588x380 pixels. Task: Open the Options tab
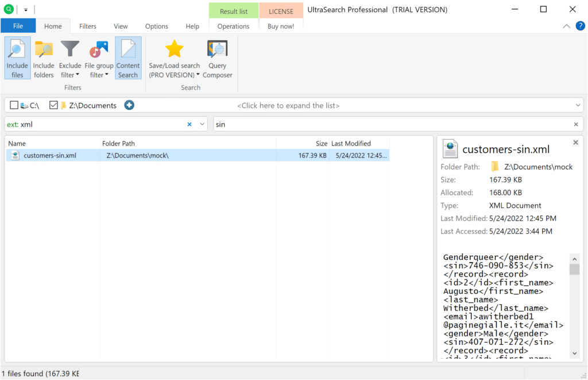tap(157, 26)
